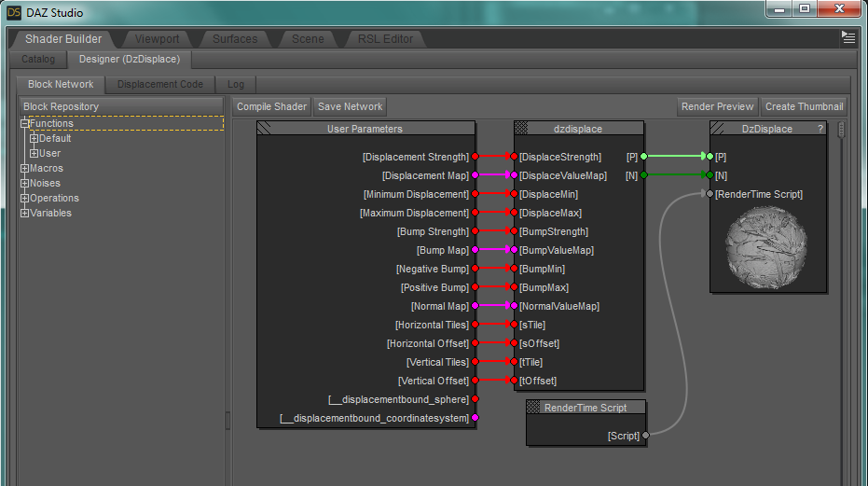Click the RenderTime Script block title

click(586, 408)
